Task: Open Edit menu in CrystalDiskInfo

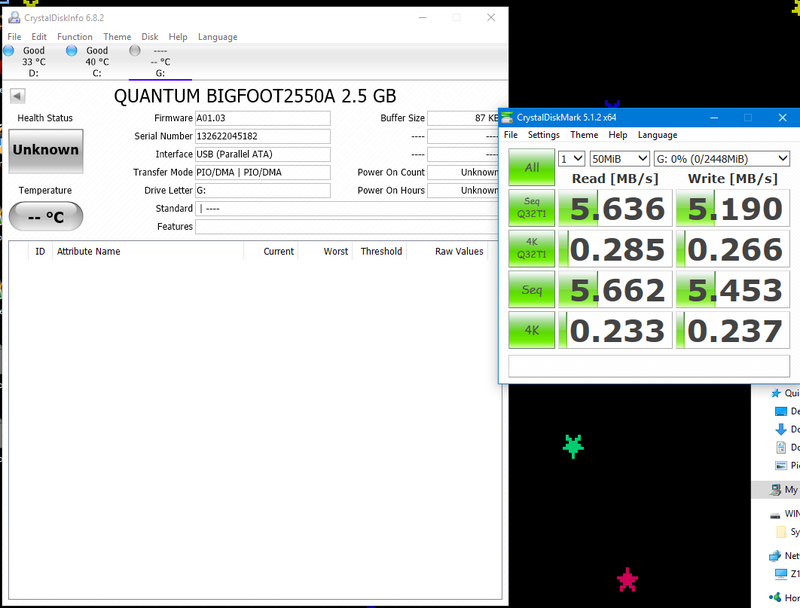Action: (x=39, y=37)
